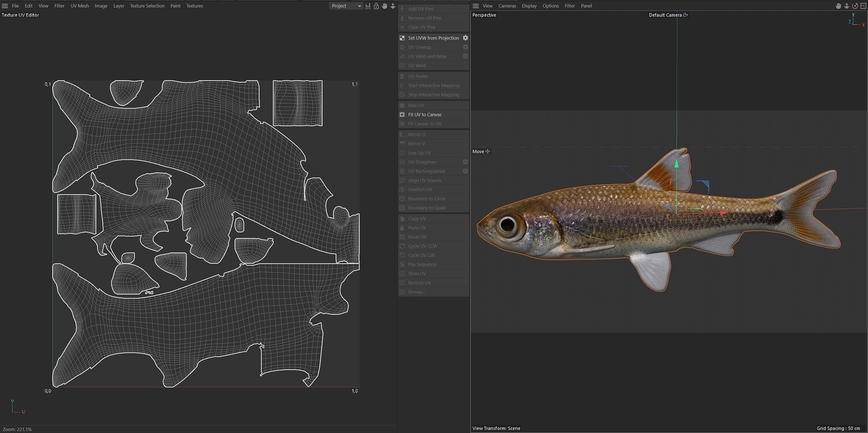Open the viewport hamburger menu
868x433 pixels.
click(x=476, y=6)
